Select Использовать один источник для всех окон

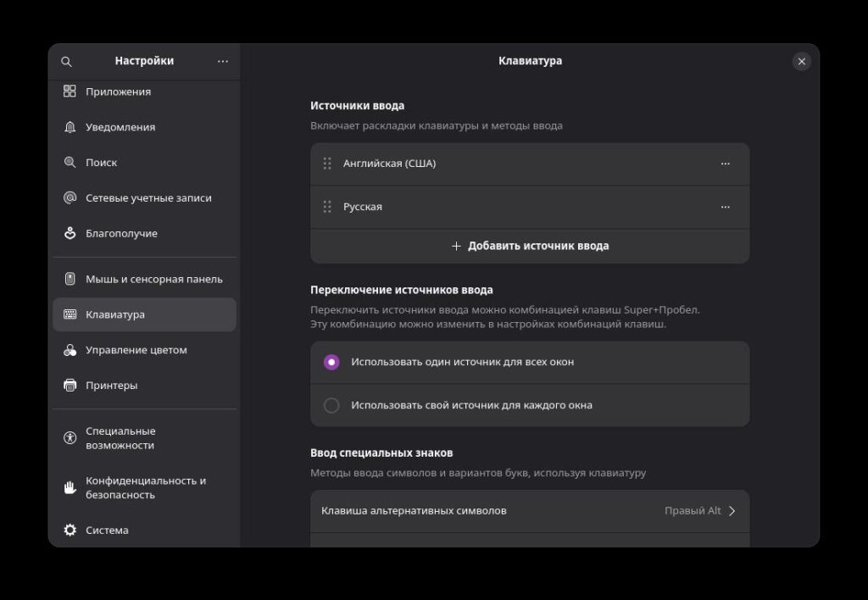click(331, 362)
